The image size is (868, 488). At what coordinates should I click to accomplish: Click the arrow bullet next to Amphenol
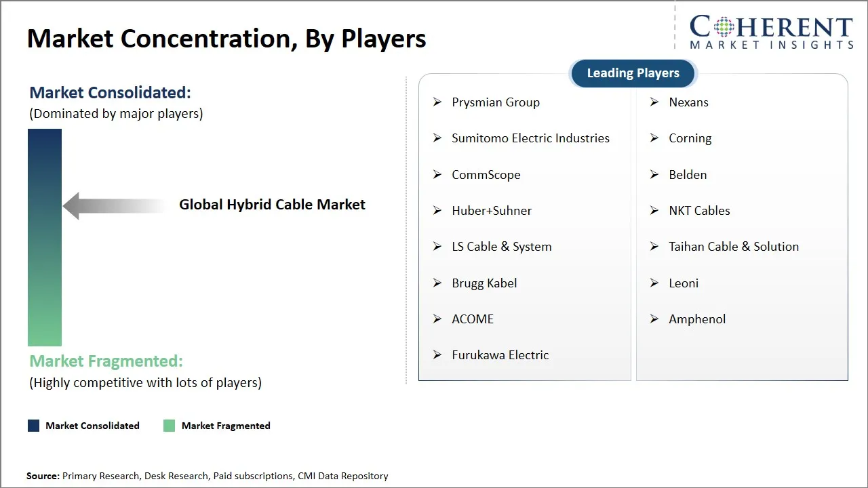pyautogui.click(x=654, y=319)
